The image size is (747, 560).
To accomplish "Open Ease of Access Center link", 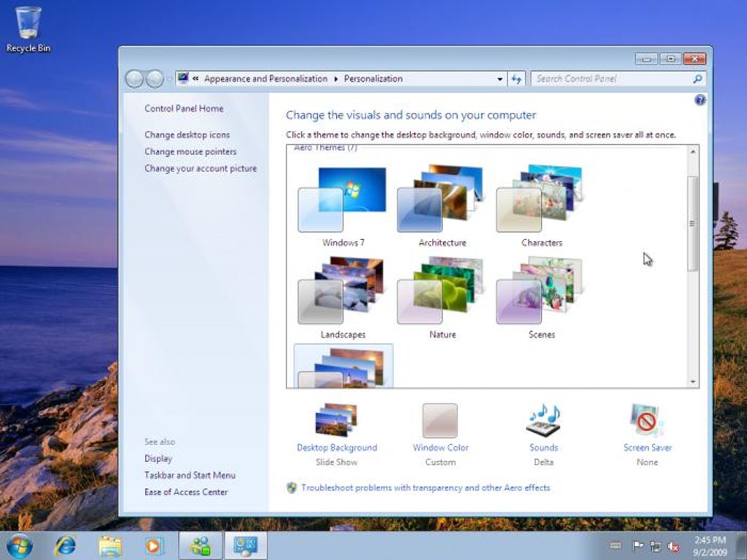I will coord(186,492).
